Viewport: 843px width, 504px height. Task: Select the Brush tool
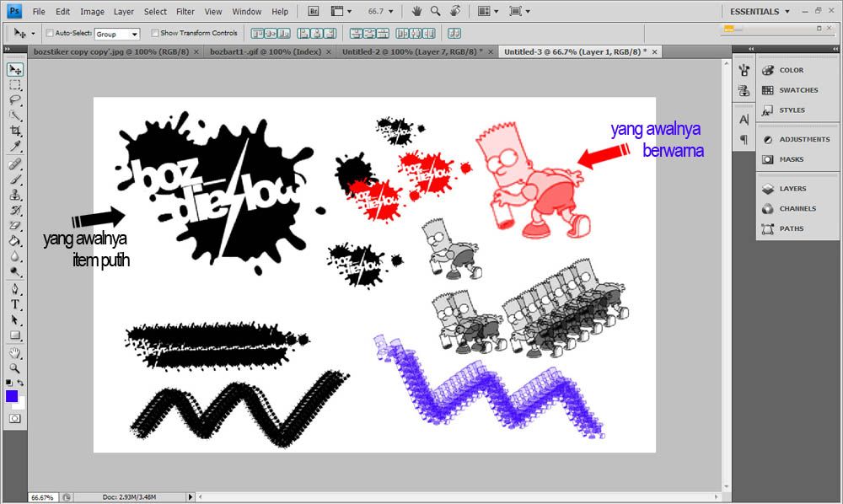[14, 180]
